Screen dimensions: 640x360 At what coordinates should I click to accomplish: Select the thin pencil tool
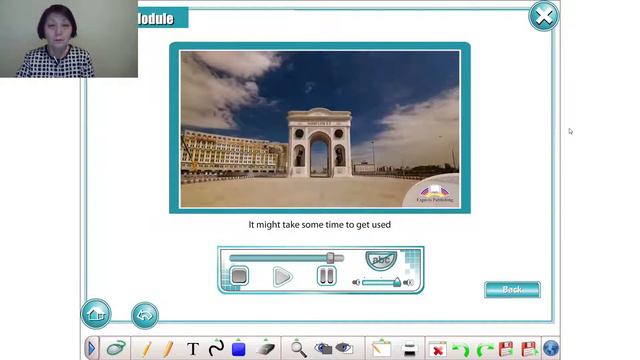click(x=147, y=349)
